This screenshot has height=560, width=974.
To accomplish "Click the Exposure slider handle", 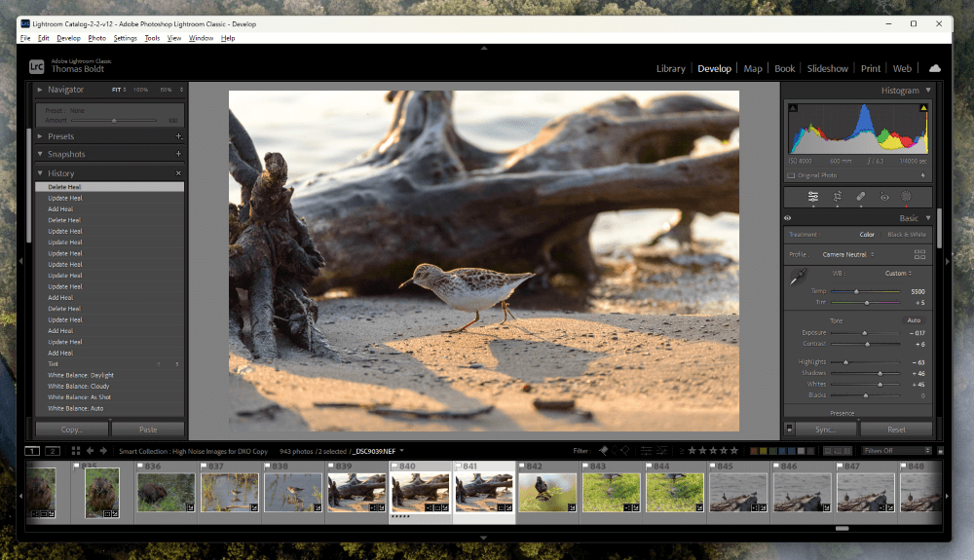I will pos(864,333).
